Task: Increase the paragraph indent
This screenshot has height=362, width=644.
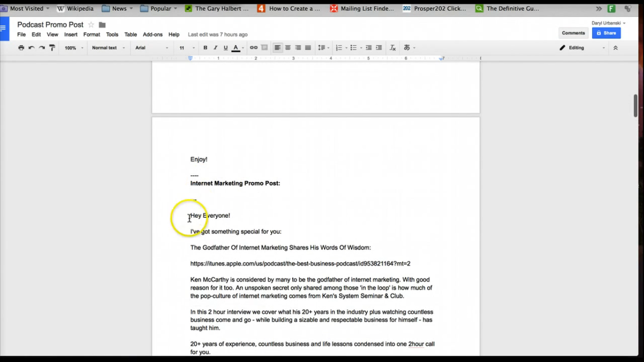Action: coord(379,48)
